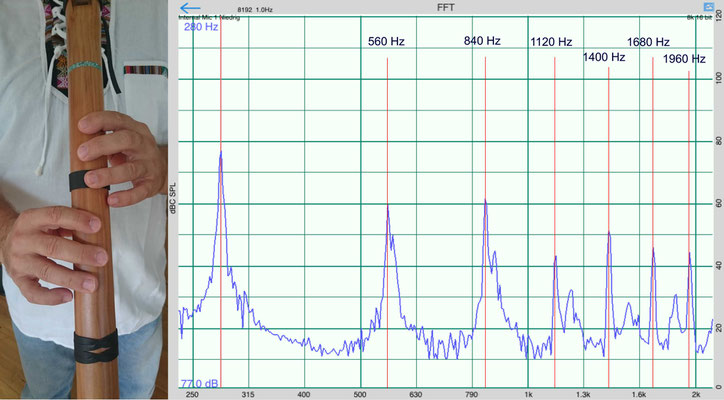This screenshot has height=400, width=724.
Task: Click the 560 Hz spectrum peak tip
Action: coord(388,206)
